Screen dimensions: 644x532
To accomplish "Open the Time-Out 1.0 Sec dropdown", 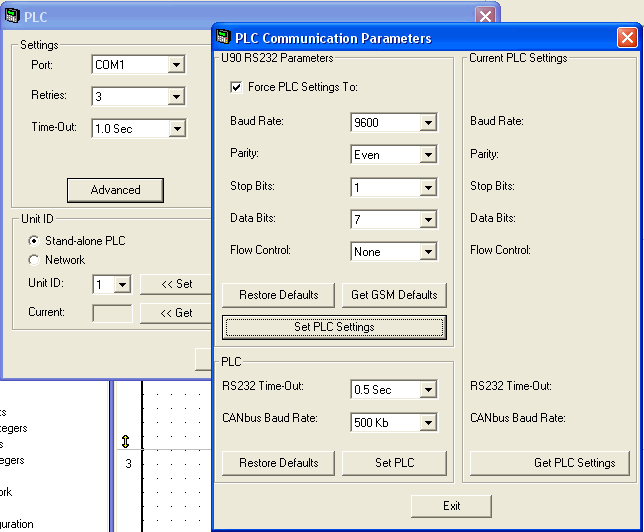I will (177, 129).
